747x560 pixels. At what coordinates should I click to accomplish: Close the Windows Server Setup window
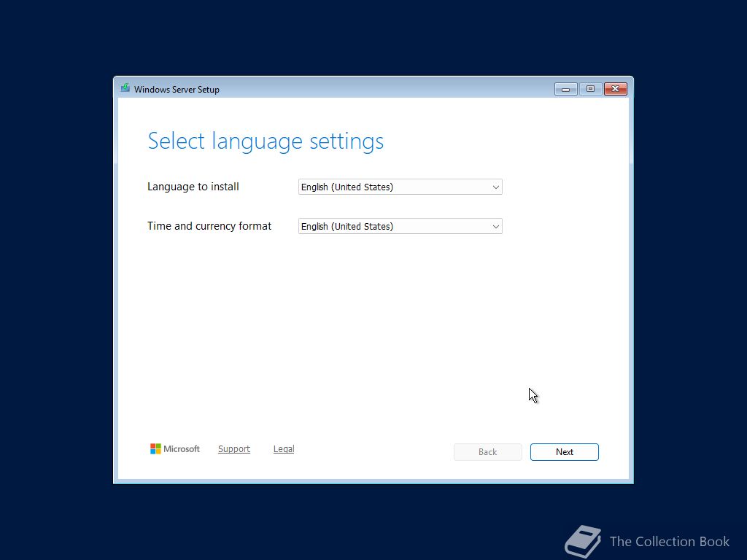pyautogui.click(x=616, y=89)
